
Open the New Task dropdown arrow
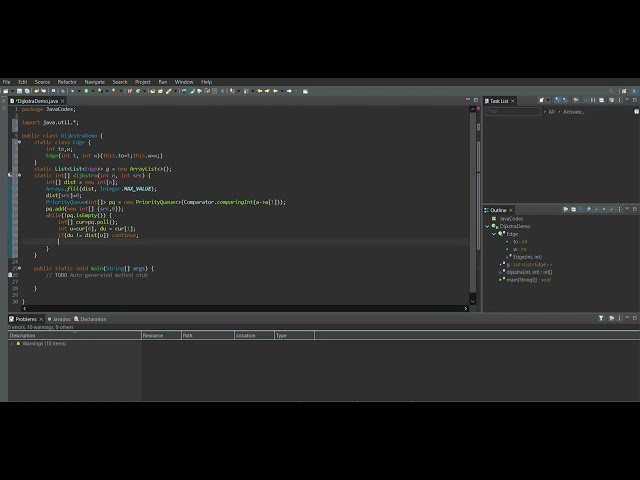tap(549, 100)
